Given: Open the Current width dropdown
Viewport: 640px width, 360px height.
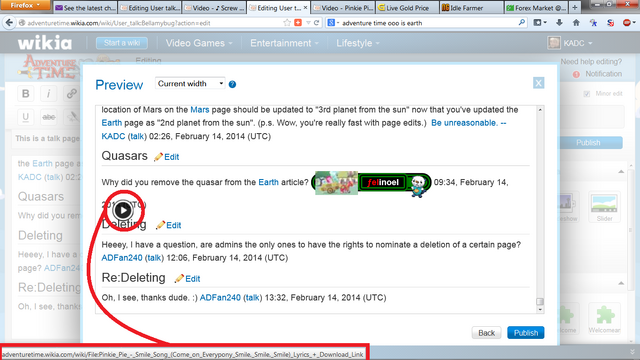Looking at the screenshot, I should pyautogui.click(x=190, y=84).
